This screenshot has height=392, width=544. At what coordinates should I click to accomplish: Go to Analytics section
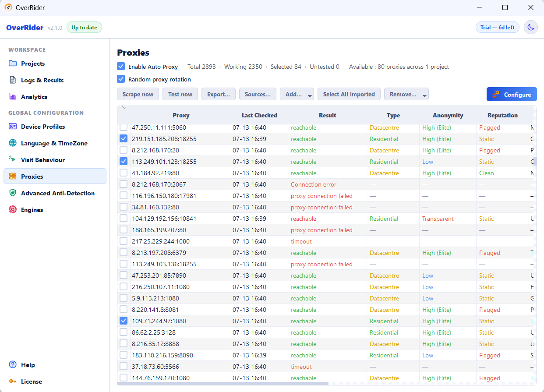click(x=55, y=97)
